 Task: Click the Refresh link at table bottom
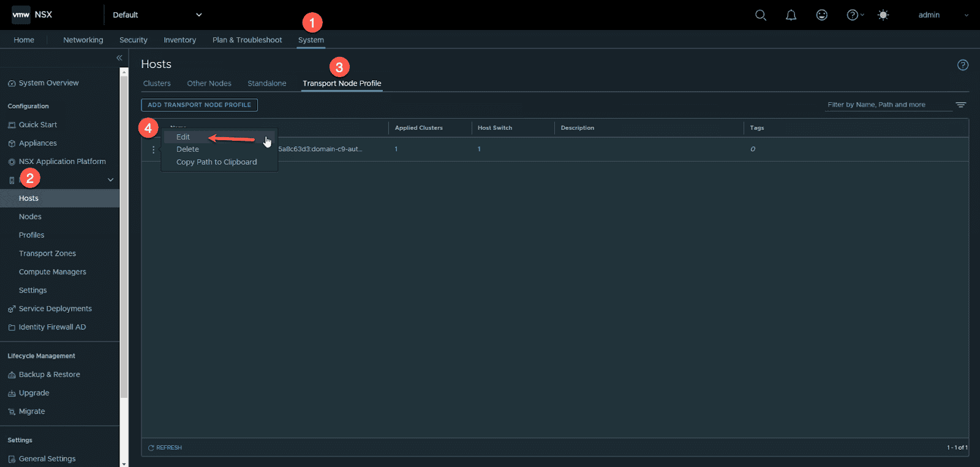tap(165, 447)
